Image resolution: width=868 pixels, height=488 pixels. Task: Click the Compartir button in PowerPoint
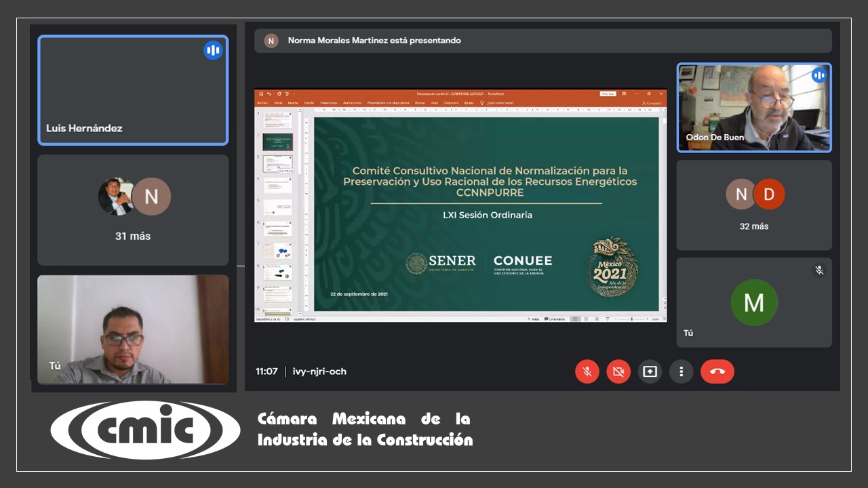click(652, 103)
